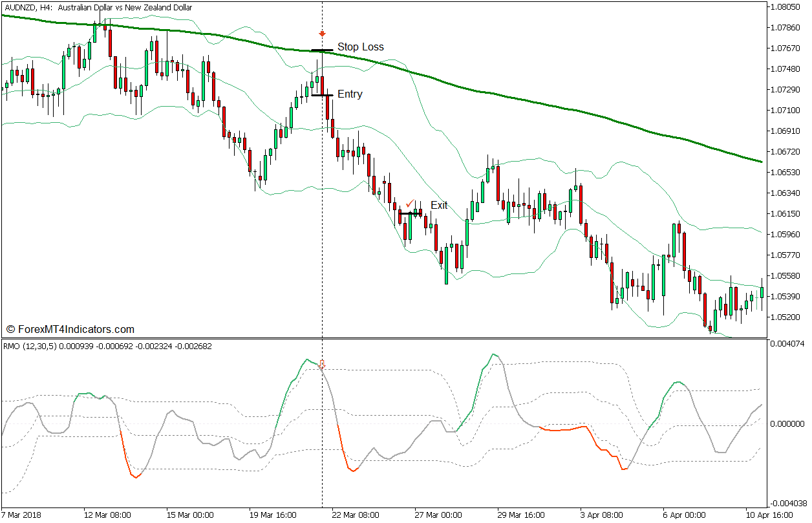
Task: Click the orange marker on the RMO peak
Action: click(x=322, y=365)
